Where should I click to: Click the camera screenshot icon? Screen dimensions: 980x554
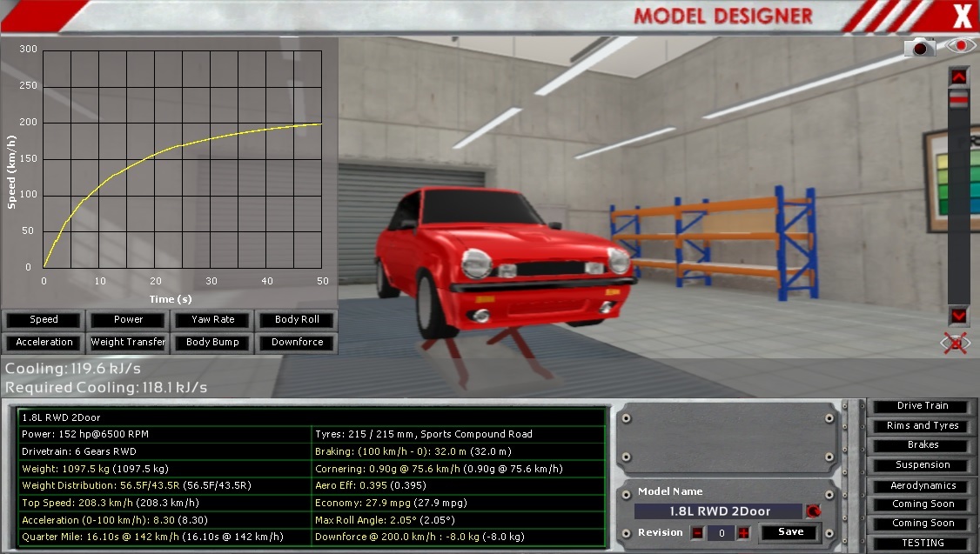tap(918, 47)
